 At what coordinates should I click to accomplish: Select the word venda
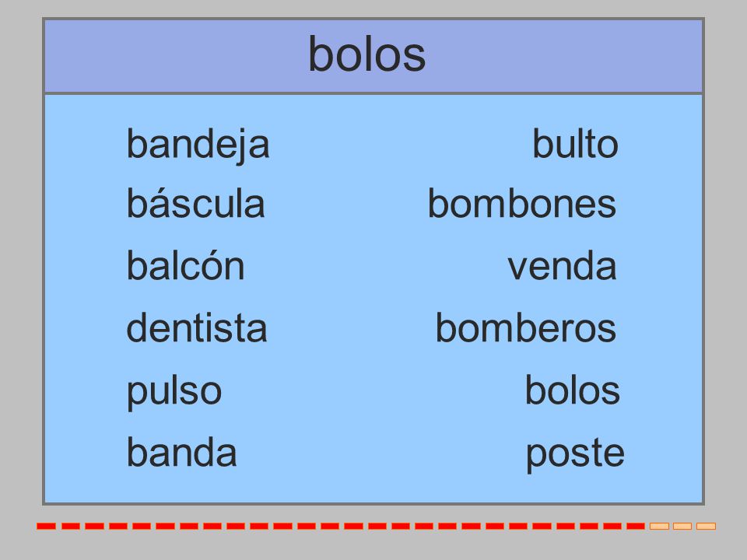(x=562, y=266)
